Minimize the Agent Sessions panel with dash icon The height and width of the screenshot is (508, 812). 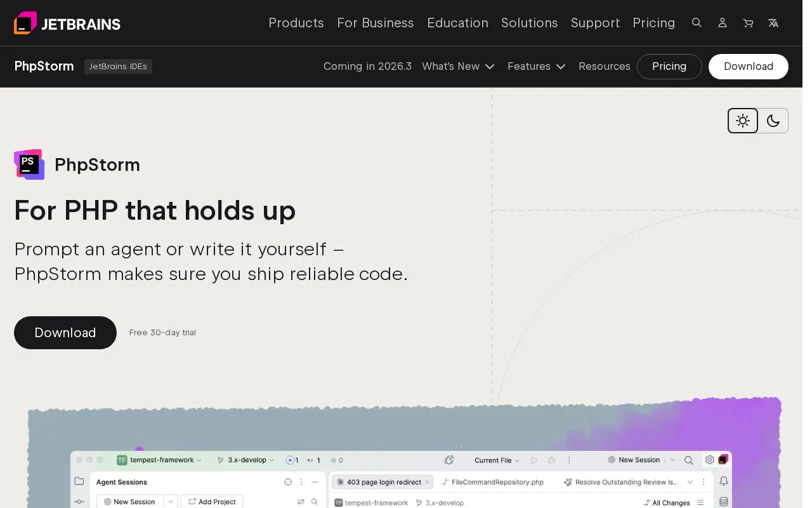tap(315, 482)
